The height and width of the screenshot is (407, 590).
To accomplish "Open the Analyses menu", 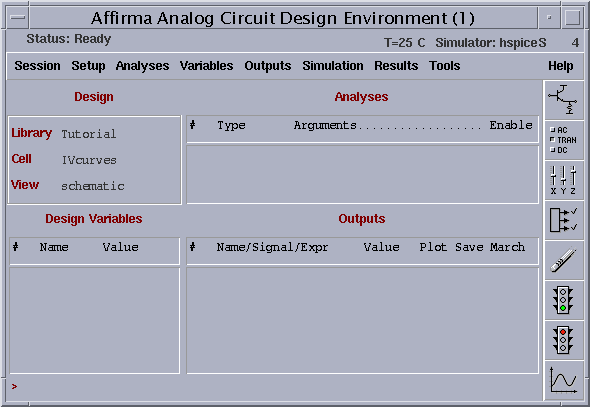I will pyautogui.click(x=142, y=66).
